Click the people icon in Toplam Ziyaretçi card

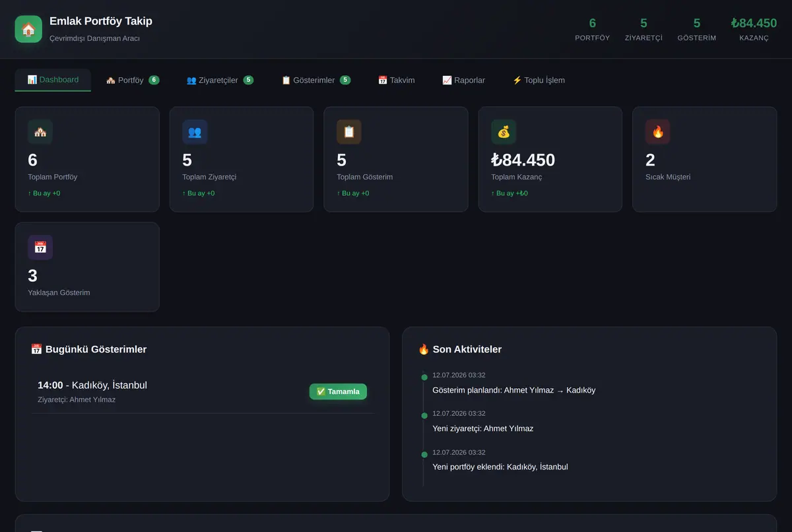[195, 132]
